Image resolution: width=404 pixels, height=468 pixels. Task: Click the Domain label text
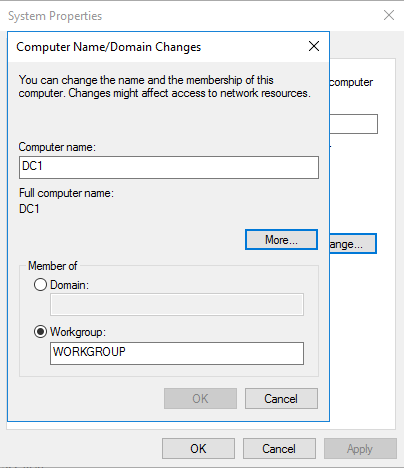tap(69, 285)
